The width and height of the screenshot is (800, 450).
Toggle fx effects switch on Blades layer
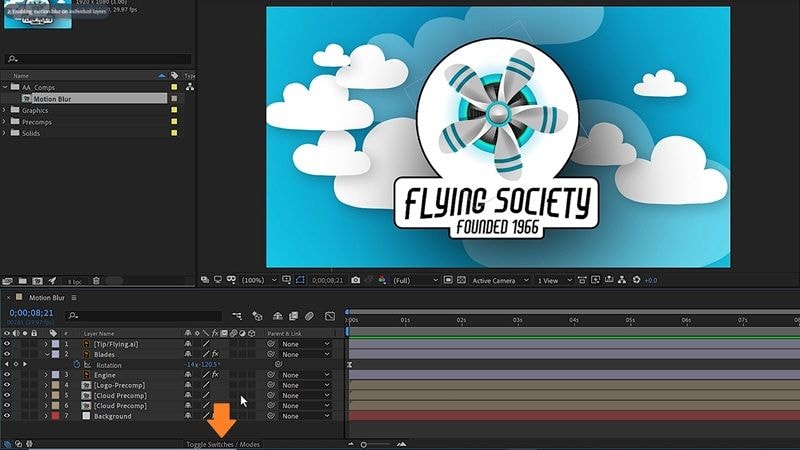[x=215, y=354]
